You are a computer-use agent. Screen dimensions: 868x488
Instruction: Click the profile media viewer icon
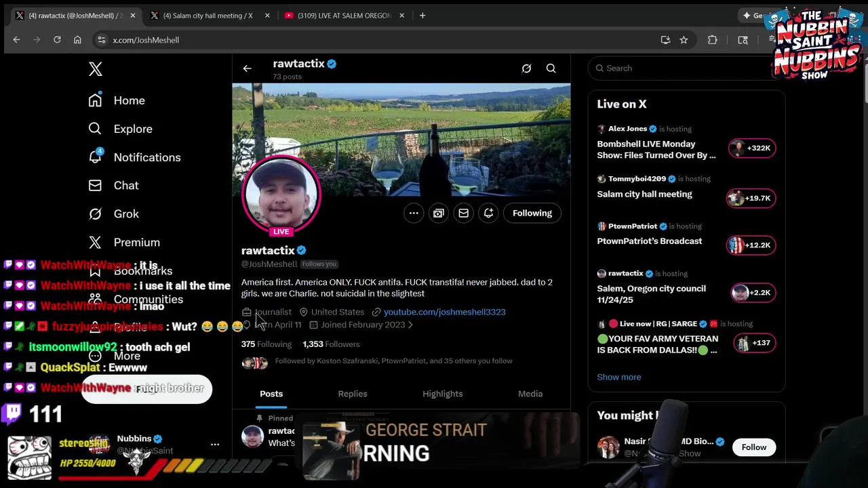click(439, 213)
